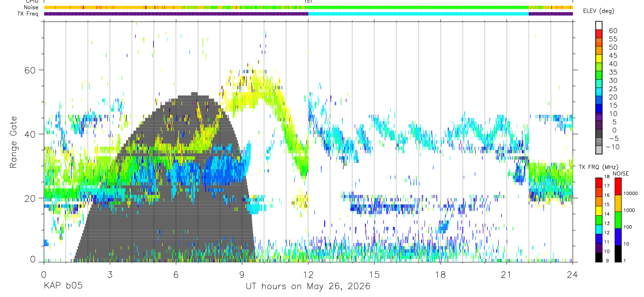Click the black segment of the NOISE colorbar
This screenshot has width=644, height=297.
coord(618,254)
